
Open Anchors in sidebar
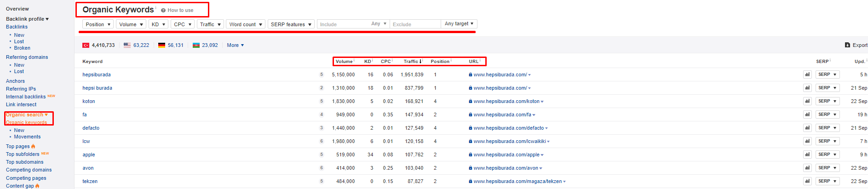[15, 81]
